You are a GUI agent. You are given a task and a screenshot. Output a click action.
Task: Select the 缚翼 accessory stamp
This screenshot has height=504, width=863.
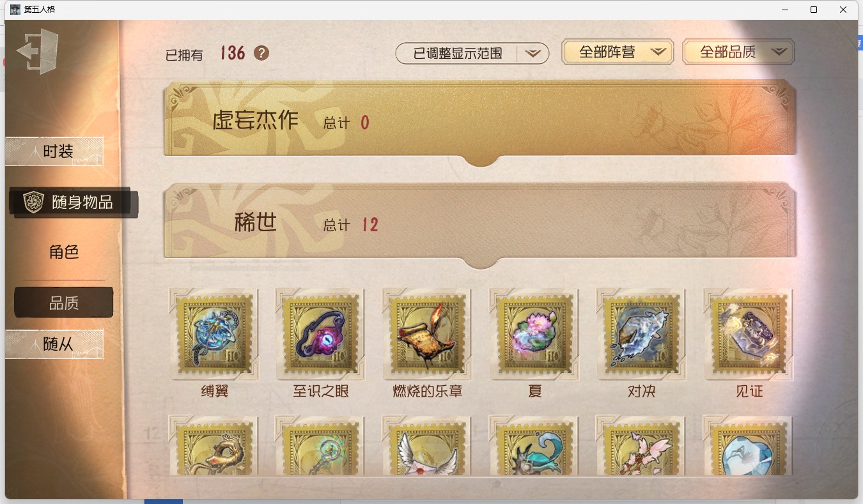pyautogui.click(x=214, y=334)
